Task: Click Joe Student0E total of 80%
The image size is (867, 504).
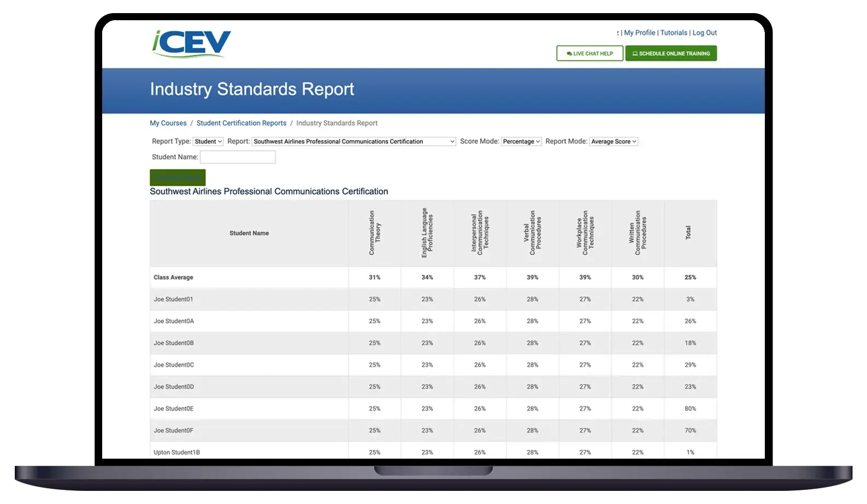Action: (691, 408)
